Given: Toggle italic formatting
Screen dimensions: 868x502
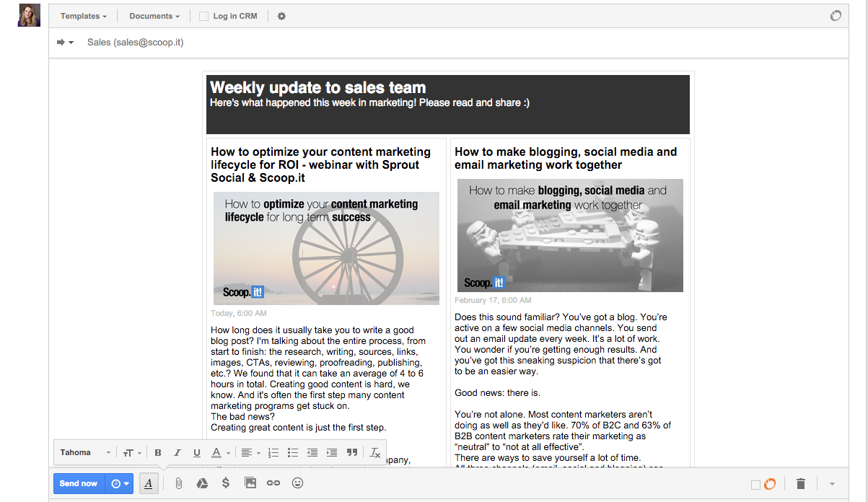Looking at the screenshot, I should tap(177, 453).
